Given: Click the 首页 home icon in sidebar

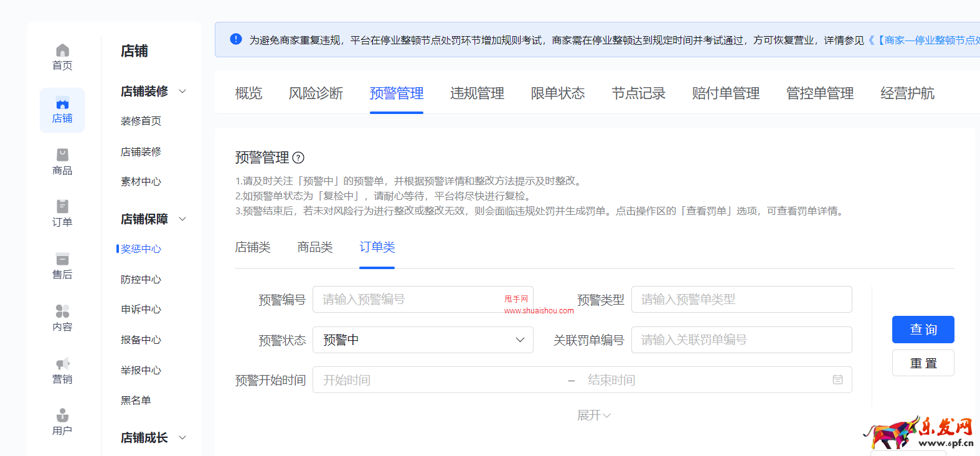Looking at the screenshot, I should tap(62, 50).
